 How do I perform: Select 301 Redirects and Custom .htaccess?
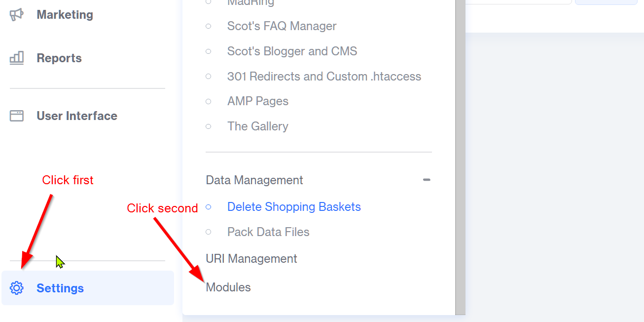tap(324, 77)
